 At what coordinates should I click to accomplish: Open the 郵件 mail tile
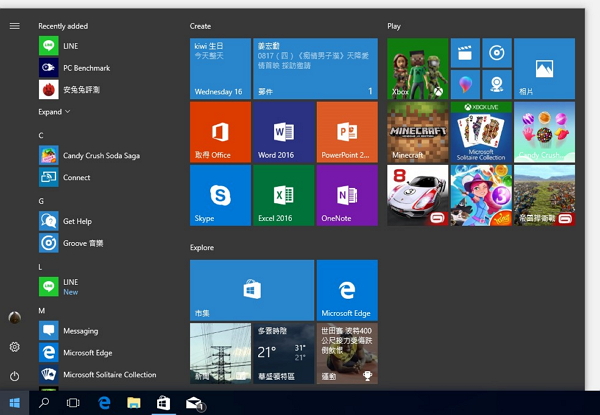[315, 68]
